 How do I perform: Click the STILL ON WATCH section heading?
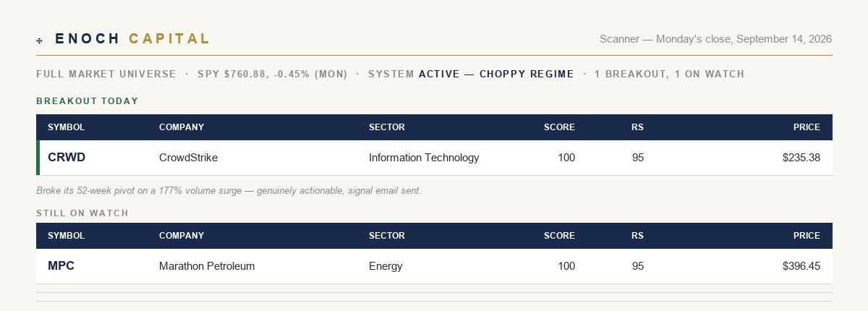[x=82, y=213]
